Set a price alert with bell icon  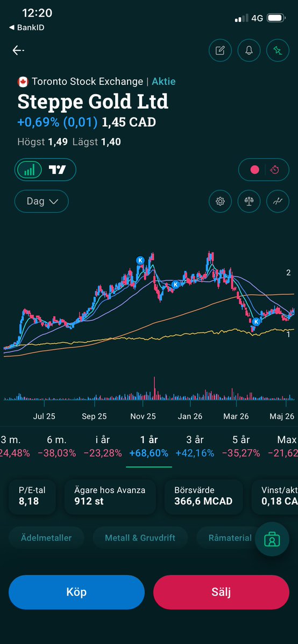pyautogui.click(x=249, y=50)
